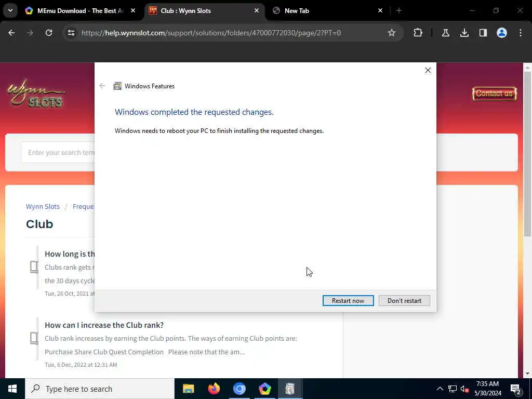The width and height of the screenshot is (532, 399).
Task: Bookmark this page with the star
Action: pyautogui.click(x=392, y=33)
